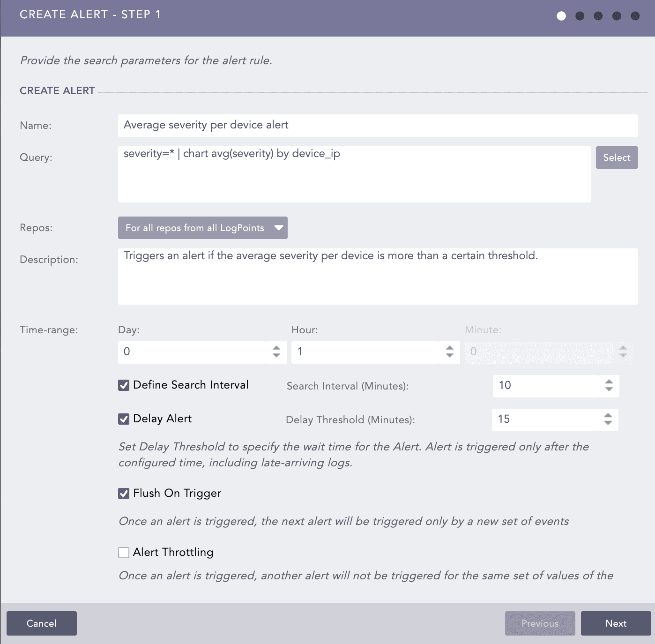This screenshot has width=655, height=644.
Task: Expand the LogPoints repos chevron
Action: tap(279, 228)
